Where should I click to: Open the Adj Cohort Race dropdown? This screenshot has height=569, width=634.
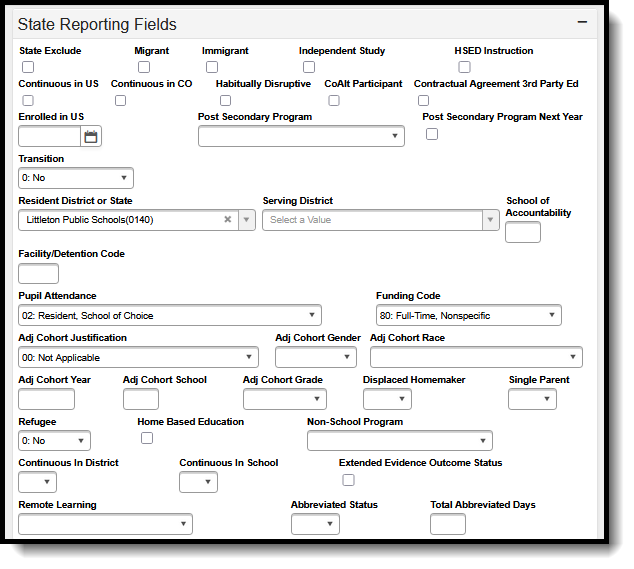click(x=476, y=357)
